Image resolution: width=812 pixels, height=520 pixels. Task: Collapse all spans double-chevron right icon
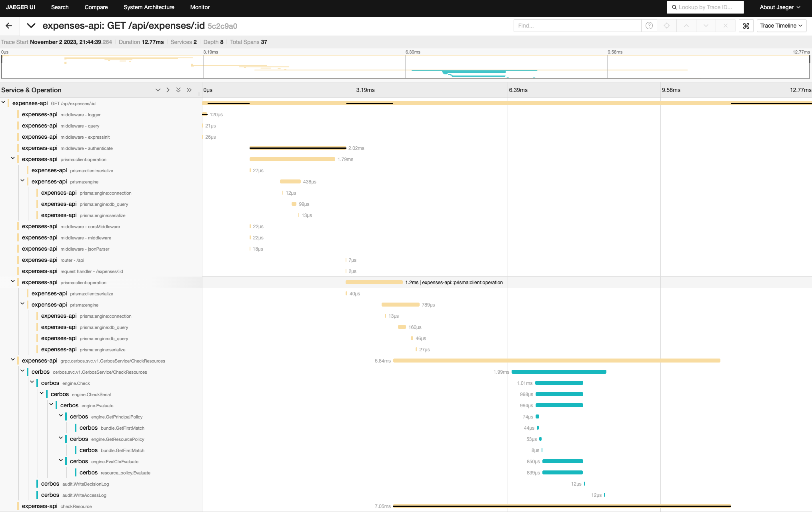click(189, 90)
